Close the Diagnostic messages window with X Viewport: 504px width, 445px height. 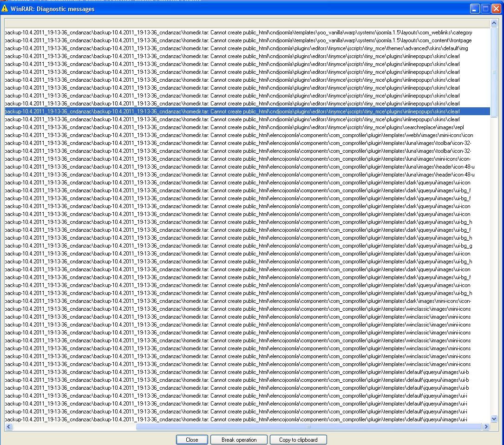496,9
